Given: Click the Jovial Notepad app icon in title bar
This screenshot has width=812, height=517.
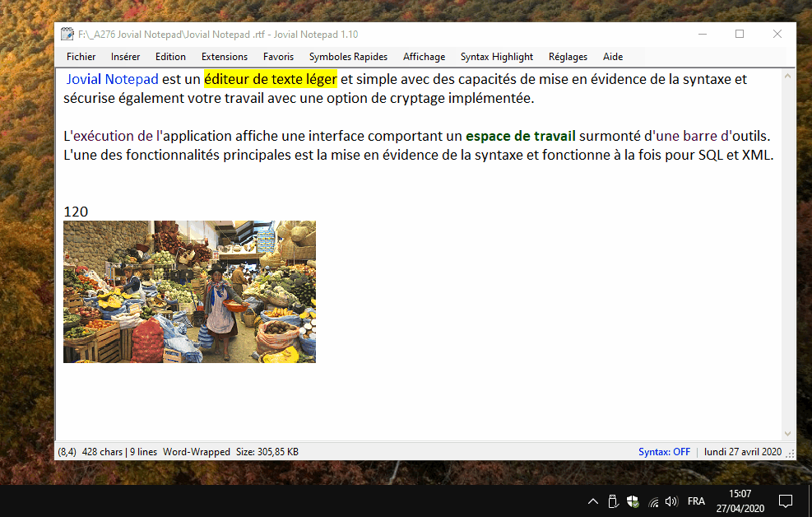Looking at the screenshot, I should click(67, 35).
